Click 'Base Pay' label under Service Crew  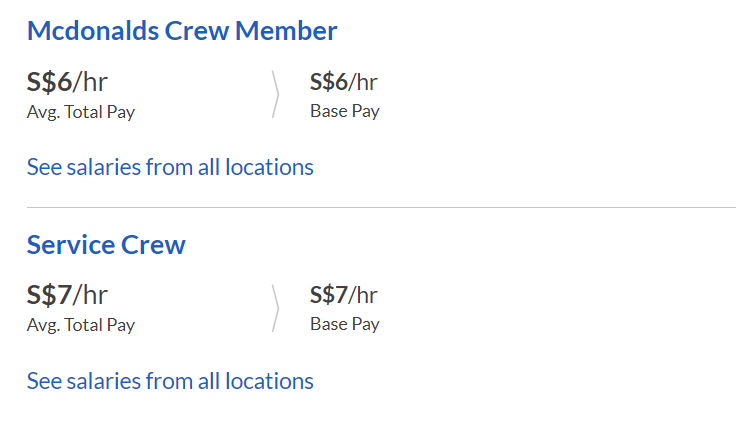coord(344,324)
